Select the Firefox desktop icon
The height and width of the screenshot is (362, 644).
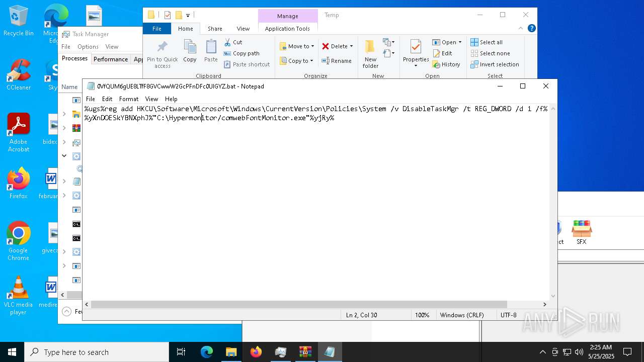click(19, 184)
